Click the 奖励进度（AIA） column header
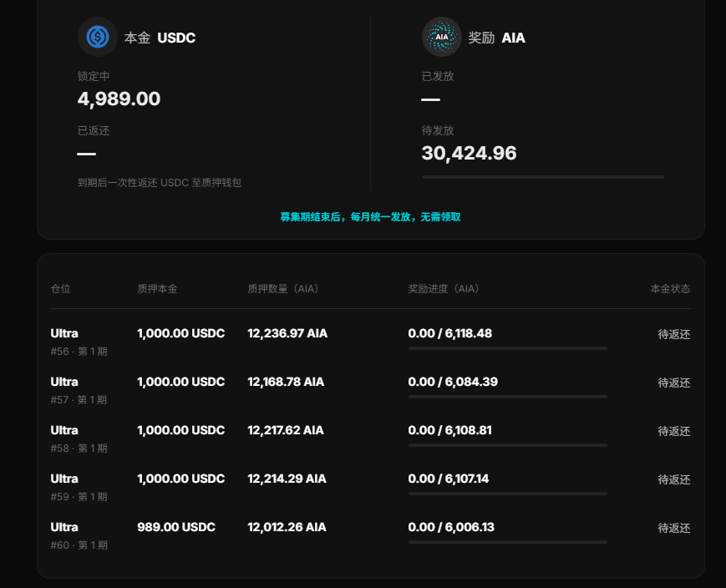The width and height of the screenshot is (726, 588). tap(445, 289)
